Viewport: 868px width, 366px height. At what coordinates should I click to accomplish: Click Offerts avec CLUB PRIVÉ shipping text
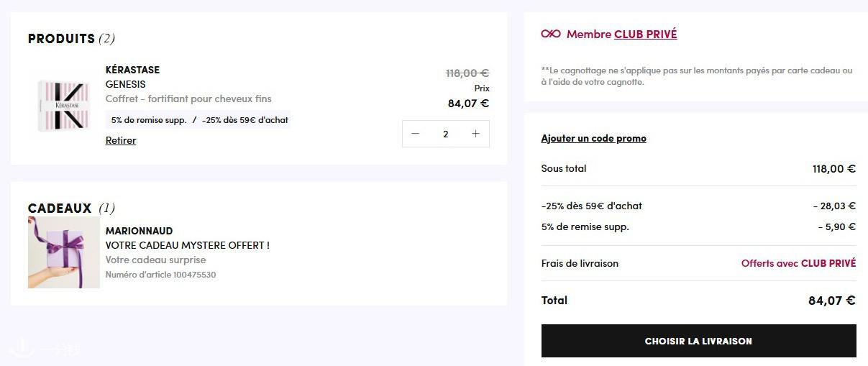point(798,263)
